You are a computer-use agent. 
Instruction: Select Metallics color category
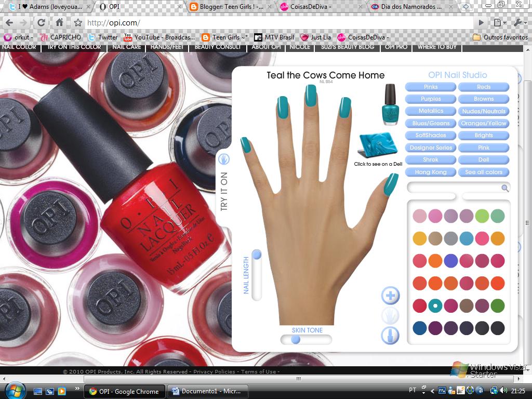pos(431,111)
